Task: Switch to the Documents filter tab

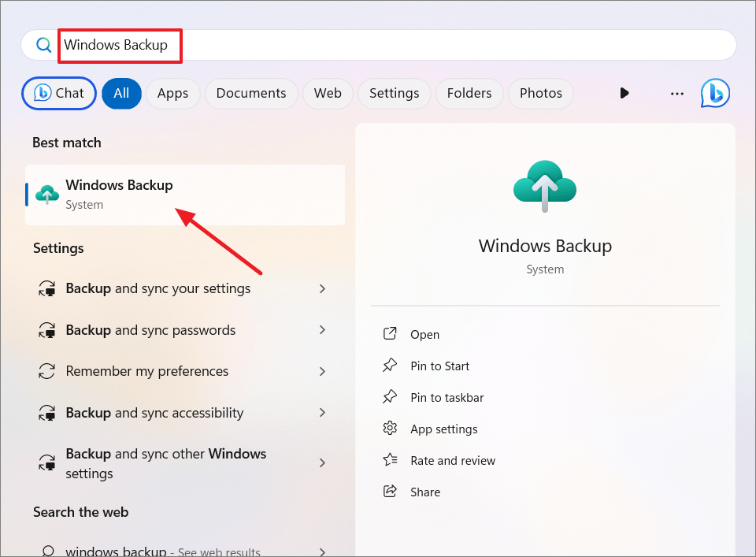Action: click(x=250, y=93)
